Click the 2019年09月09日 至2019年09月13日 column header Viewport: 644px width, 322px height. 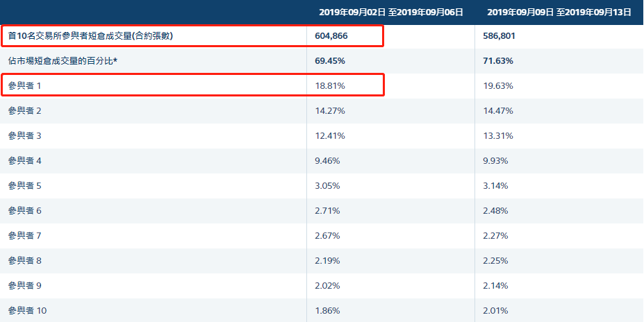click(559, 12)
